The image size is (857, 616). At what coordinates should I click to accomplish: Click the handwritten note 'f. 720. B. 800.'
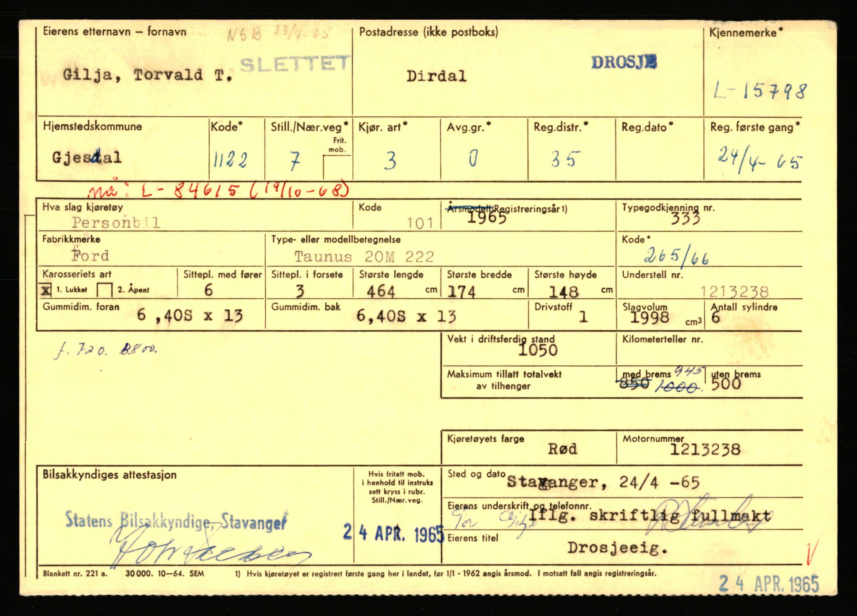tap(106, 349)
